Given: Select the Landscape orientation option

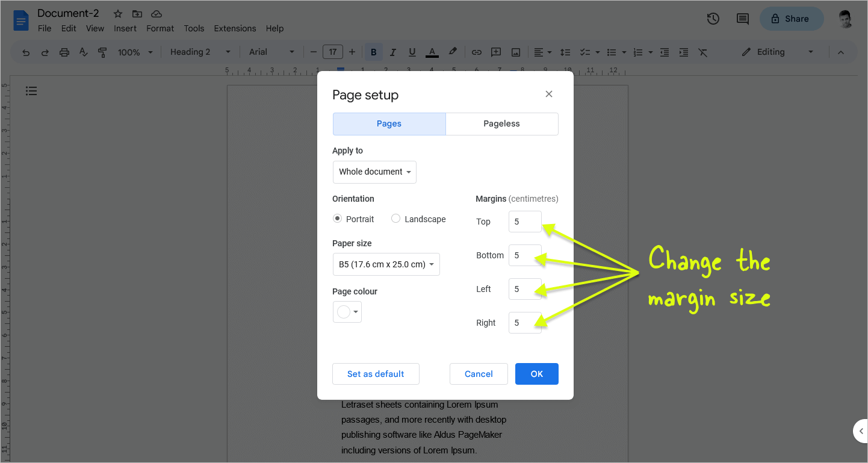Looking at the screenshot, I should tap(395, 219).
